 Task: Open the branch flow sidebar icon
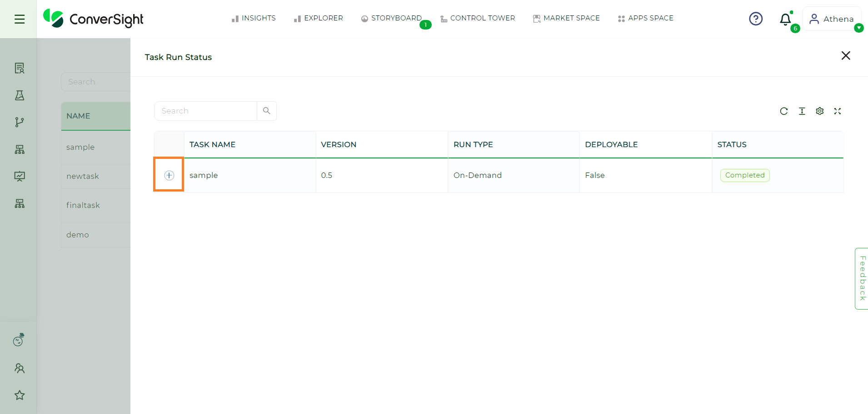(x=19, y=122)
